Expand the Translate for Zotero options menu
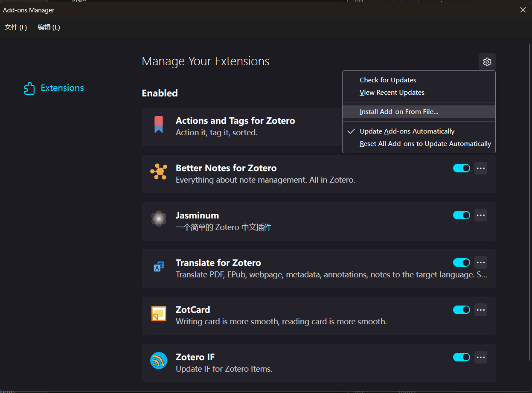 pos(481,262)
